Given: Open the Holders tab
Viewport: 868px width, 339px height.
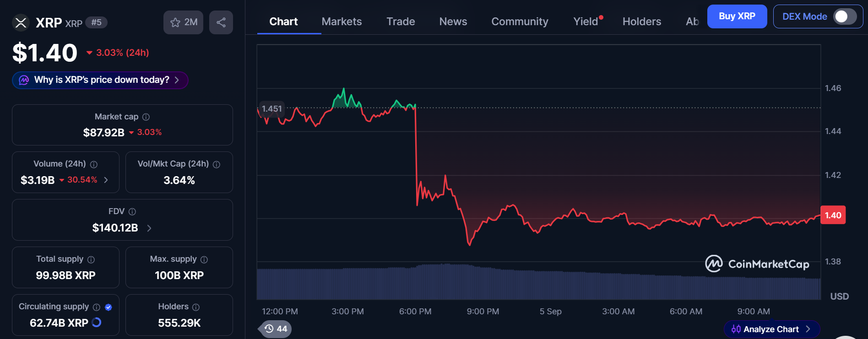Looking at the screenshot, I should tap(642, 22).
